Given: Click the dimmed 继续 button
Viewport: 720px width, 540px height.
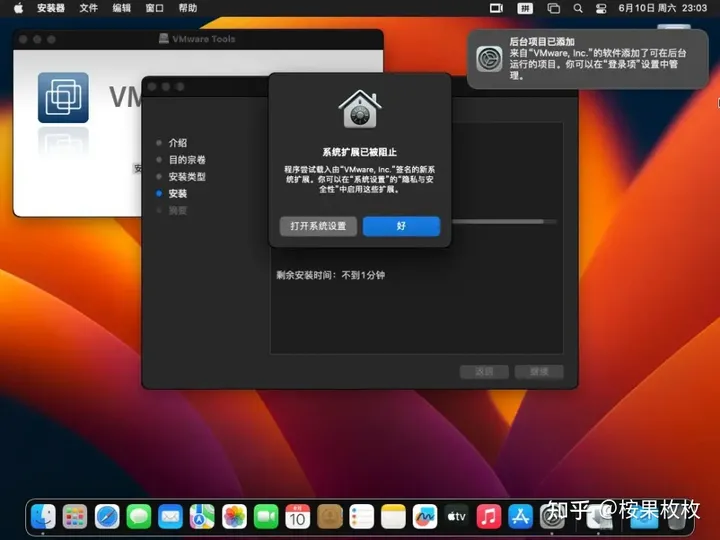Looking at the screenshot, I should pyautogui.click(x=539, y=371).
